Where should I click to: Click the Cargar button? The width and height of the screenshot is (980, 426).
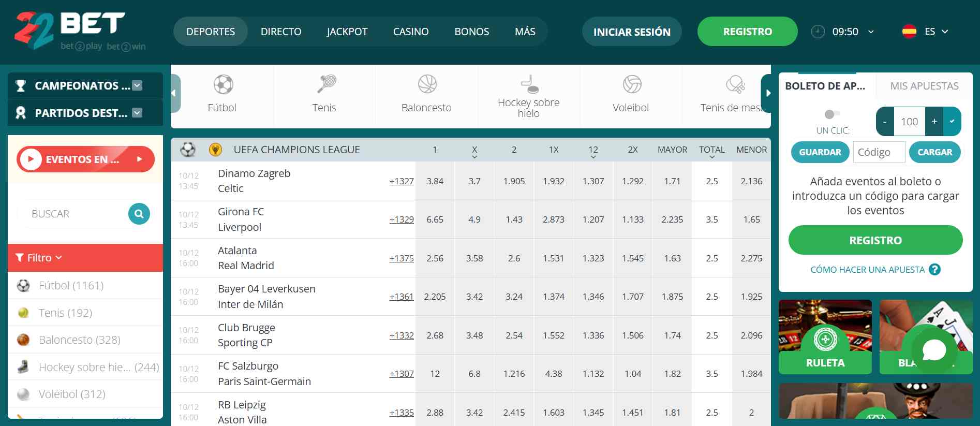(x=934, y=152)
